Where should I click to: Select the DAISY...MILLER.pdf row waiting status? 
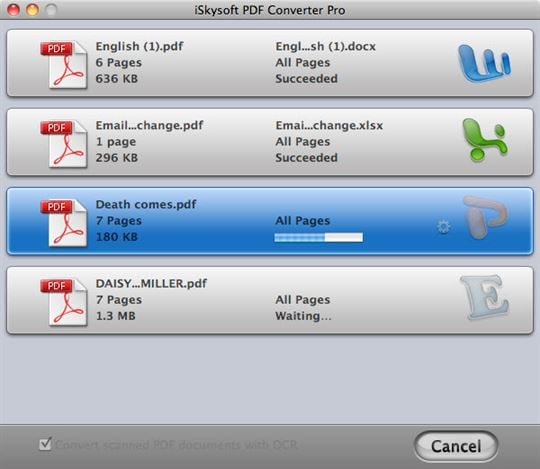pyautogui.click(x=303, y=316)
